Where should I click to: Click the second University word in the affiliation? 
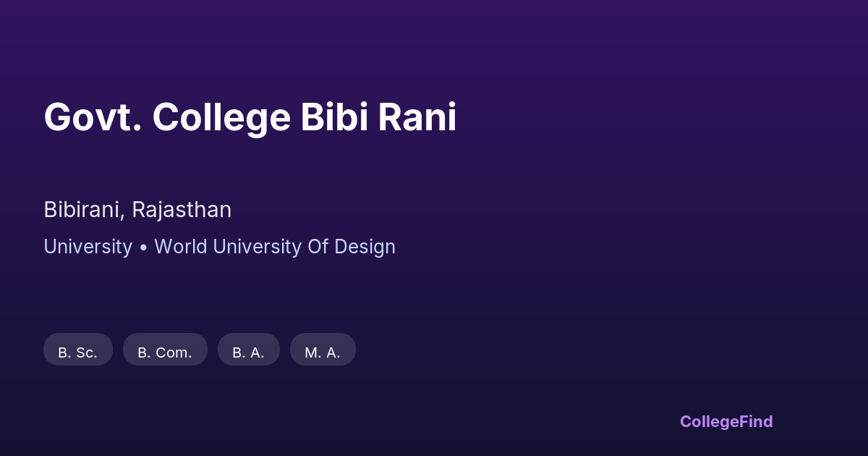point(257,247)
